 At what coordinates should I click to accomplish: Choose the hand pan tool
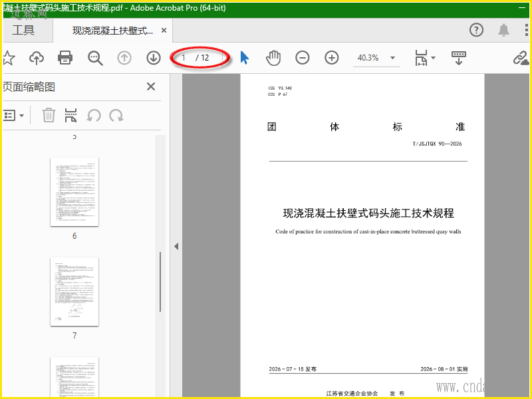pyautogui.click(x=273, y=58)
